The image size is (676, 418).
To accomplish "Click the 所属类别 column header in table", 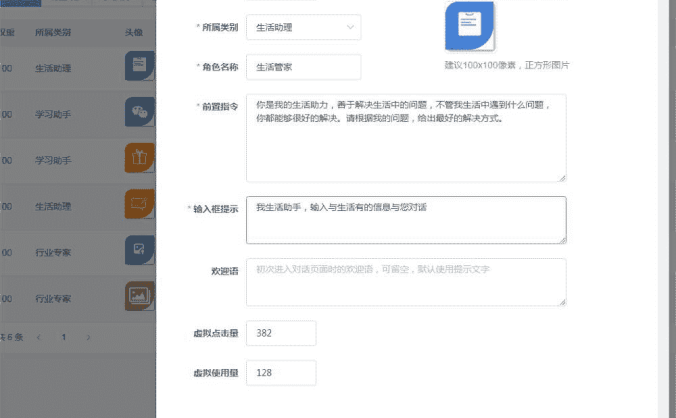I will pyautogui.click(x=53, y=32).
